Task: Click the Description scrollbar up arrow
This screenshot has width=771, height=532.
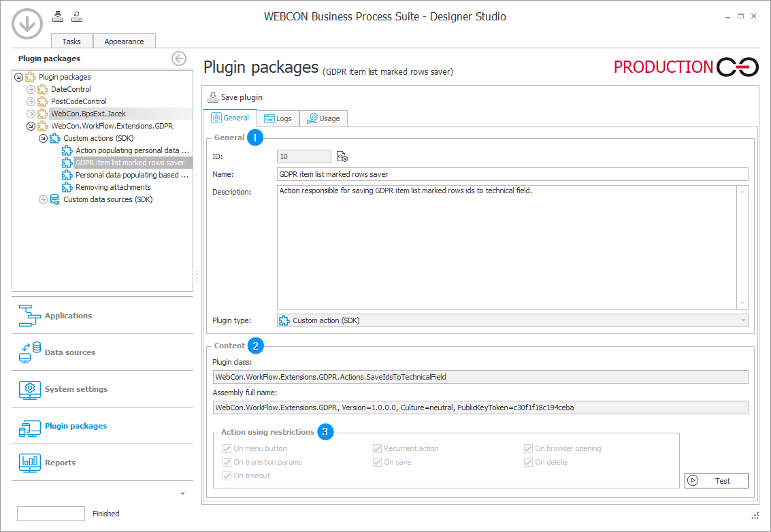Action: coord(742,191)
